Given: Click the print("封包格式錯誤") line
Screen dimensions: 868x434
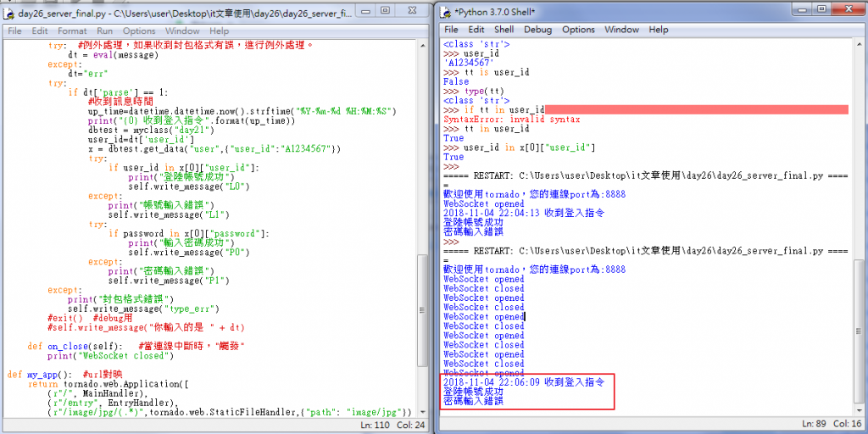Looking at the screenshot, I should point(122,299).
